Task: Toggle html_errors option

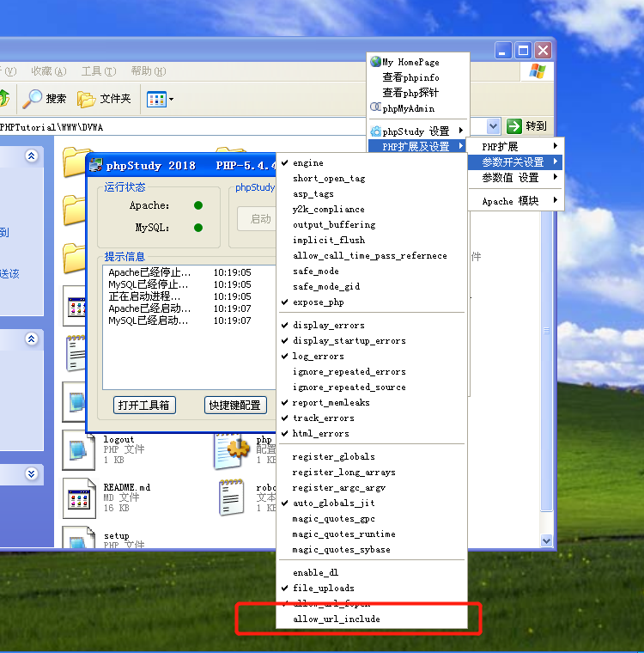Action: pos(372,434)
